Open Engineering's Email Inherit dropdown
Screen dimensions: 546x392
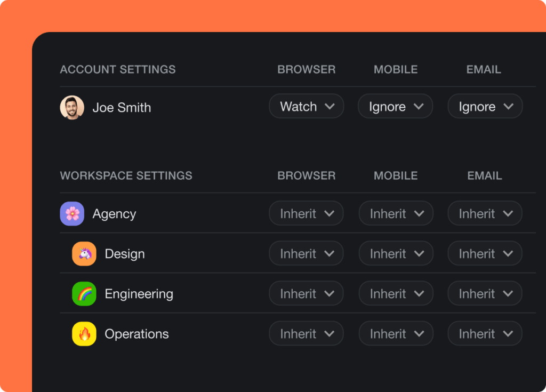tap(485, 293)
